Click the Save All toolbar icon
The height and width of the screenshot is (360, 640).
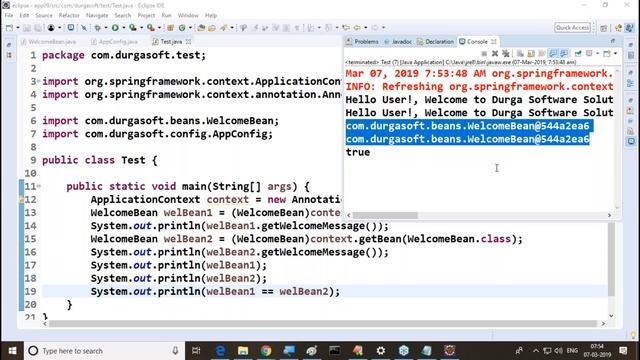38,28
